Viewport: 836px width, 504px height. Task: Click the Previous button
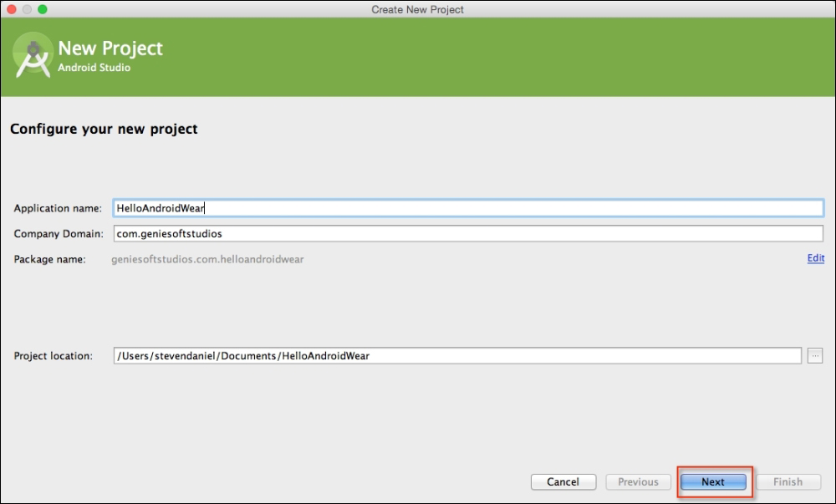638,481
